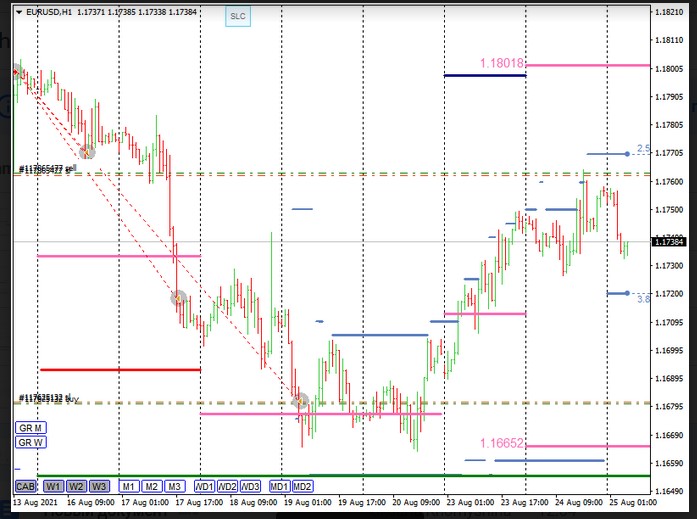Image resolution: width=697 pixels, height=519 pixels.
Task: Click the WD3 button
Action: click(x=251, y=486)
